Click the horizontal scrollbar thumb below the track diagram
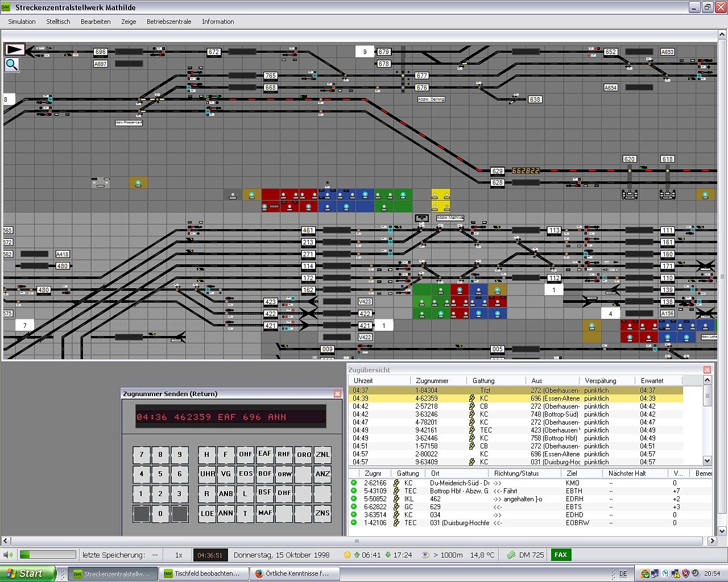Screen dimensions: 728x582 [357, 541]
